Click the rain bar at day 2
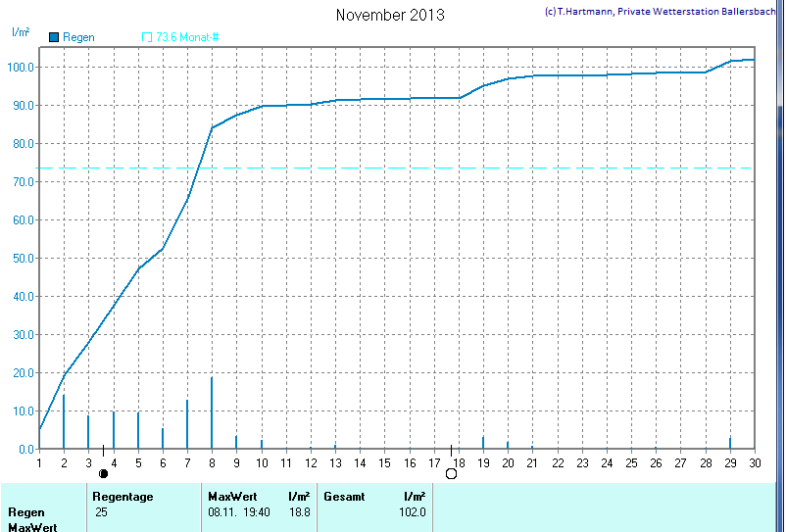This screenshot has width=786, height=532. coord(64,422)
